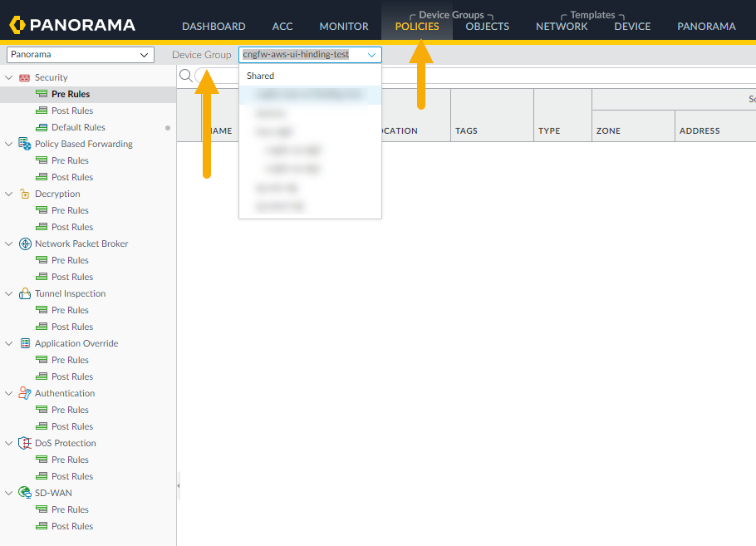Collapse the Policy Based Forwarding section
Image resolution: width=756 pixels, height=546 pixels.
pyautogui.click(x=8, y=144)
